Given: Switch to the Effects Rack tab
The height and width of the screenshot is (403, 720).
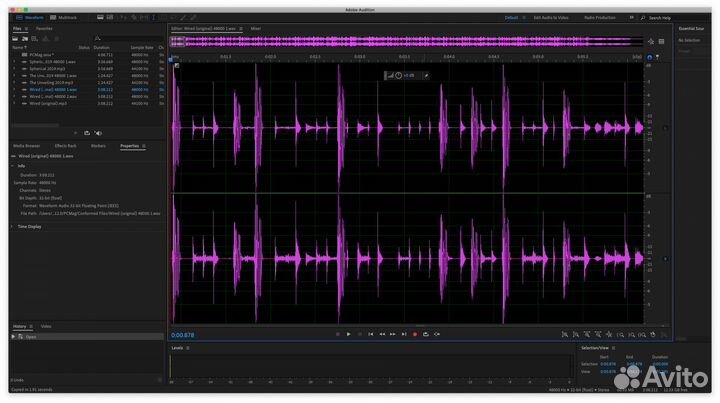Looking at the screenshot, I should [65, 146].
